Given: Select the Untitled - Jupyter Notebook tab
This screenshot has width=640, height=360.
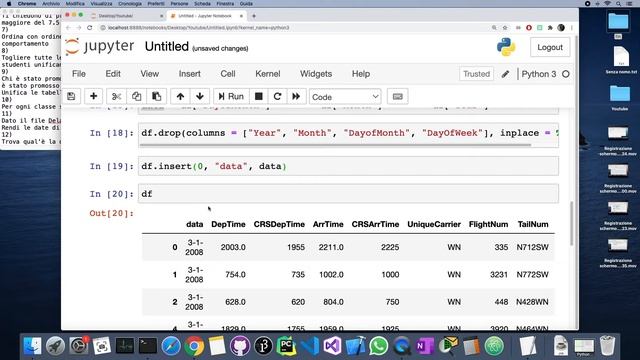Looking at the screenshot, I should click(x=207, y=16).
